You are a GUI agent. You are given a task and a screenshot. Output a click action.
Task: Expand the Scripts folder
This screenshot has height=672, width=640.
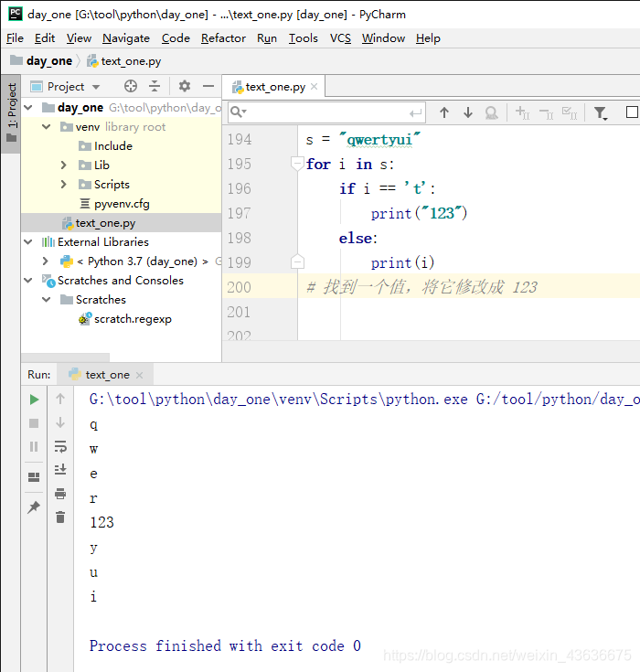point(63,185)
